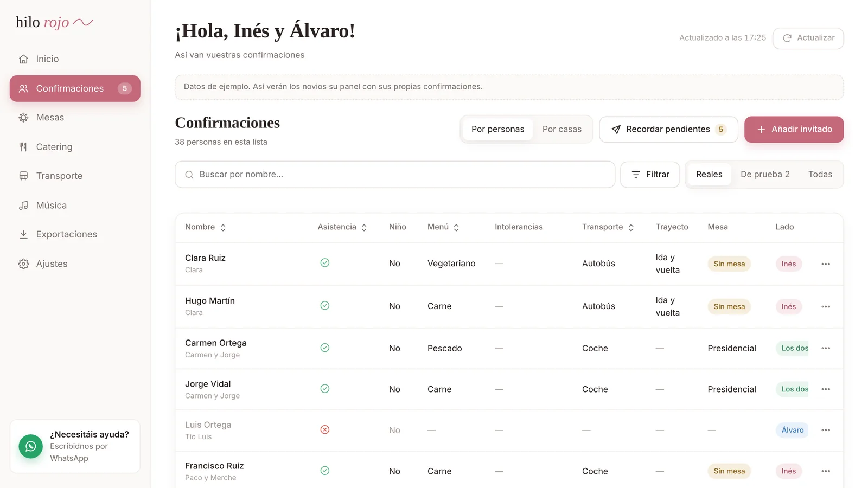868x488 pixels.
Task: Open more options for Jorge Vidal row
Action: 826,389
